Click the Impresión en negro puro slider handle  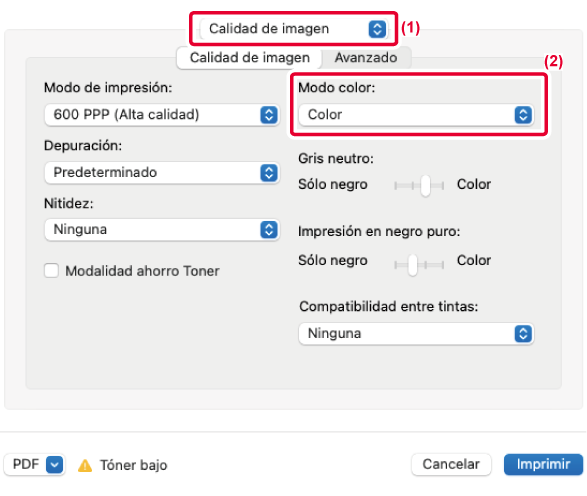pyautogui.click(x=413, y=265)
